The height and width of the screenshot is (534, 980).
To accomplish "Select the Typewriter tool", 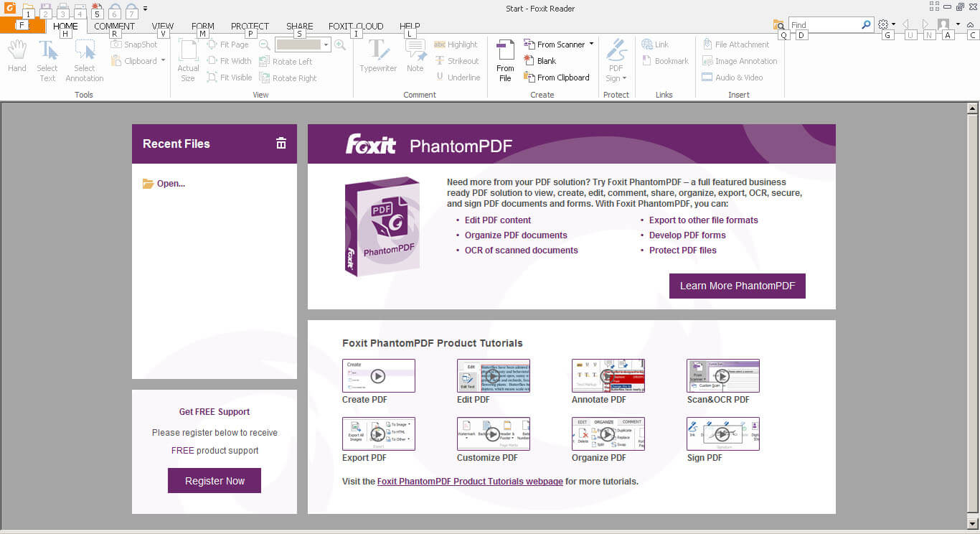I will pos(378,56).
